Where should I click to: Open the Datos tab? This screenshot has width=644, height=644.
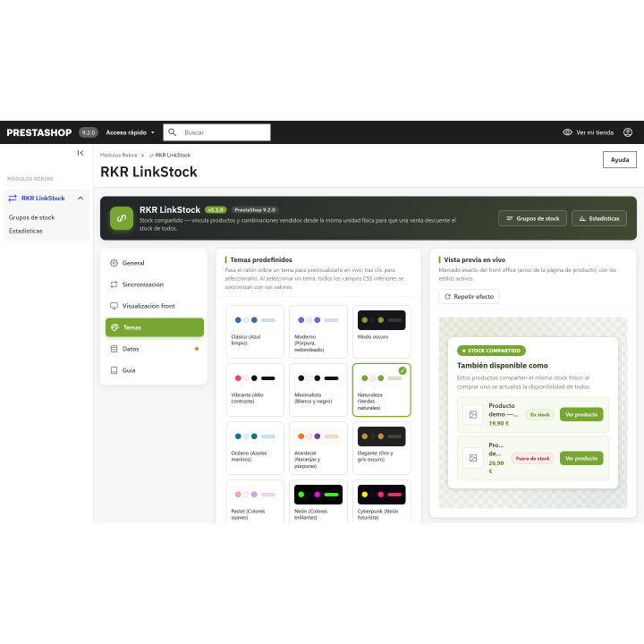coord(155,349)
